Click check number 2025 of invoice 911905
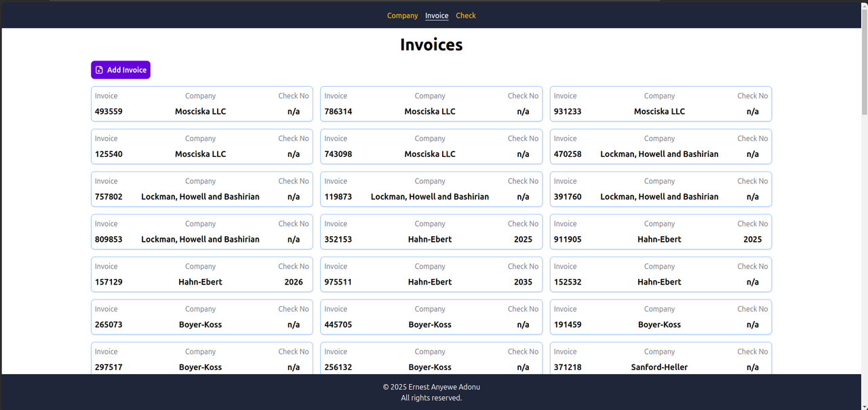The height and width of the screenshot is (410, 868). tap(753, 240)
